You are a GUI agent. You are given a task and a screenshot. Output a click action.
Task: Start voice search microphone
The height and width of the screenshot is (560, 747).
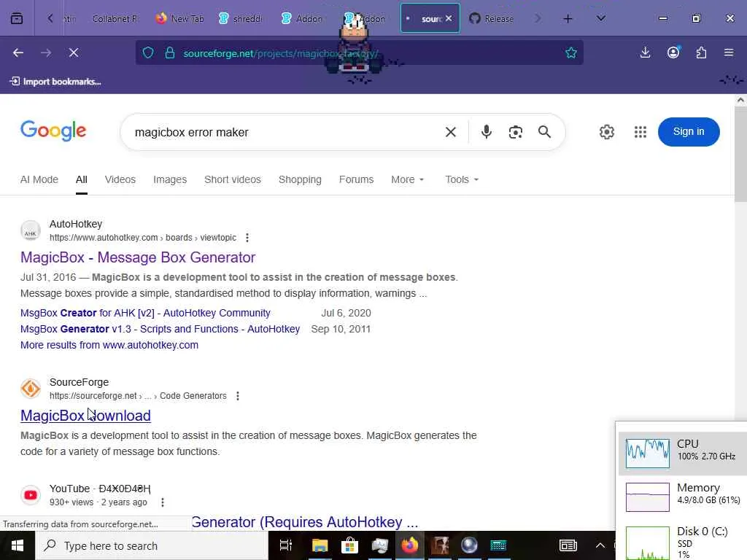(x=486, y=132)
